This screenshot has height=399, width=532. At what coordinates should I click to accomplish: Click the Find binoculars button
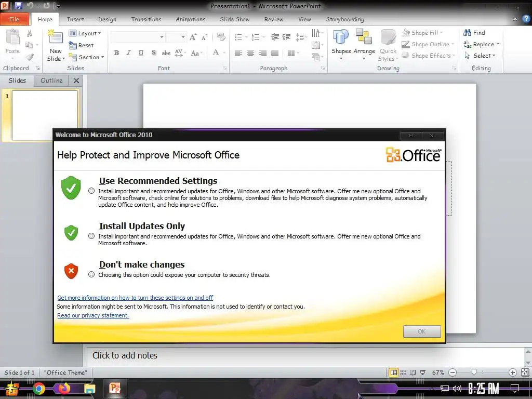[474, 33]
